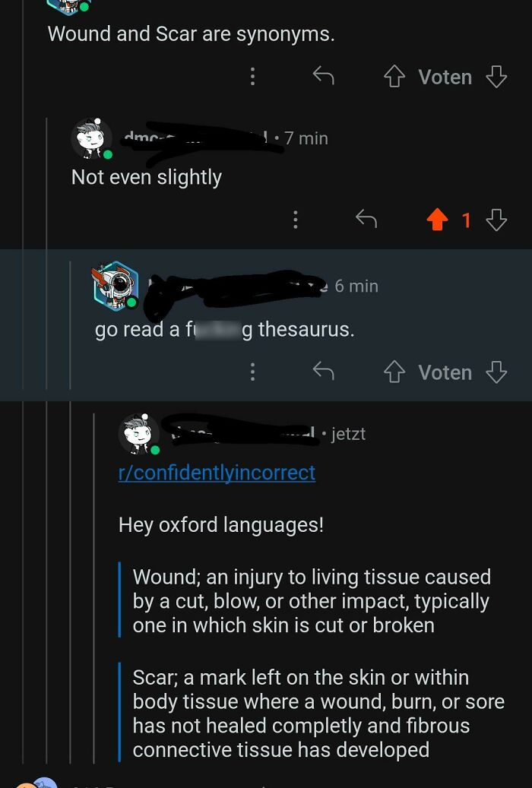This screenshot has height=788, width=532.
Task: Select the quoted Scar definition block
Action: point(318,714)
